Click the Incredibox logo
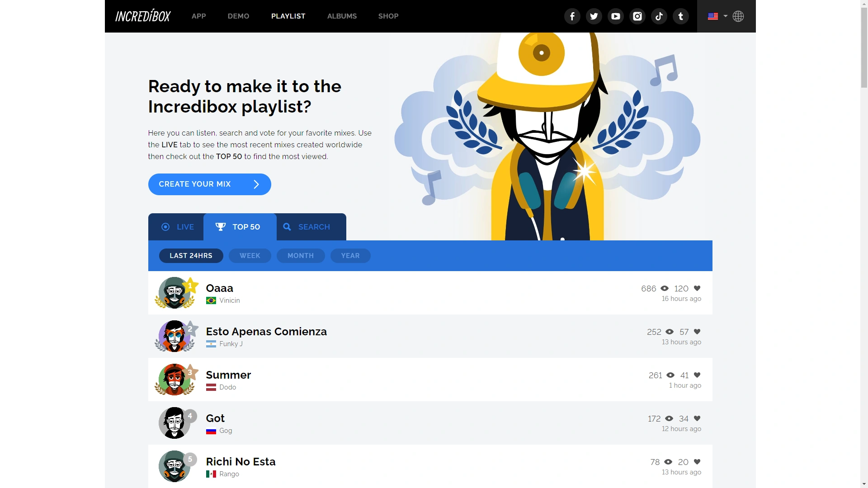Viewport: 868px width, 488px height. (143, 16)
